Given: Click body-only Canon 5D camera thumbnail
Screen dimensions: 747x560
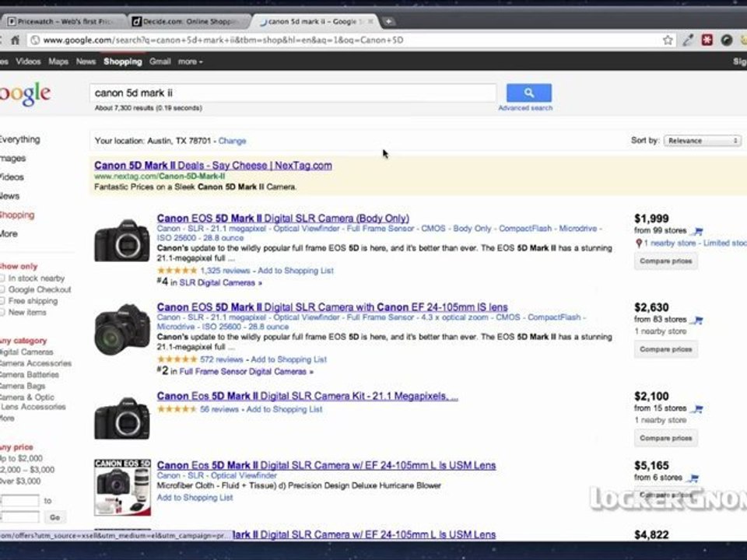Looking at the screenshot, I should point(122,240).
